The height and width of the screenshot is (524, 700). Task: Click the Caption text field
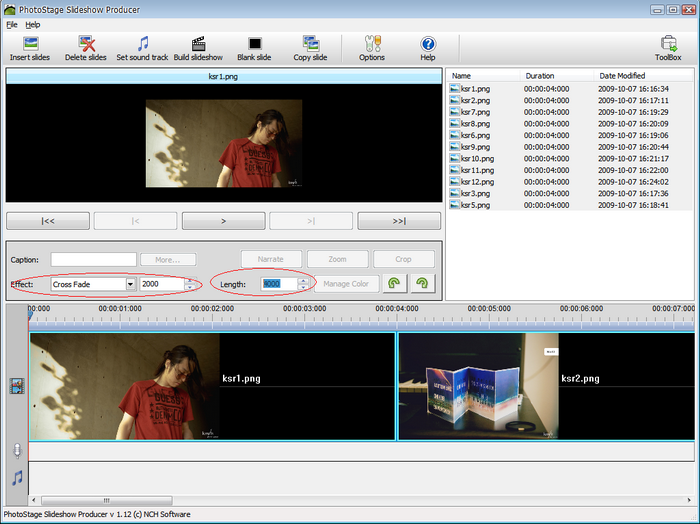[93, 259]
